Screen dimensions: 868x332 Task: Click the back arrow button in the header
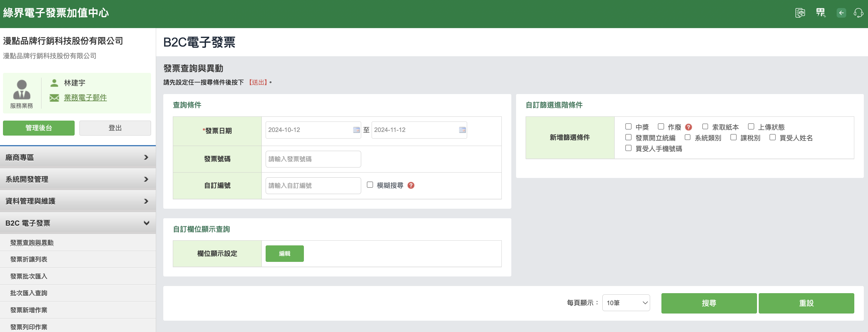(x=841, y=13)
